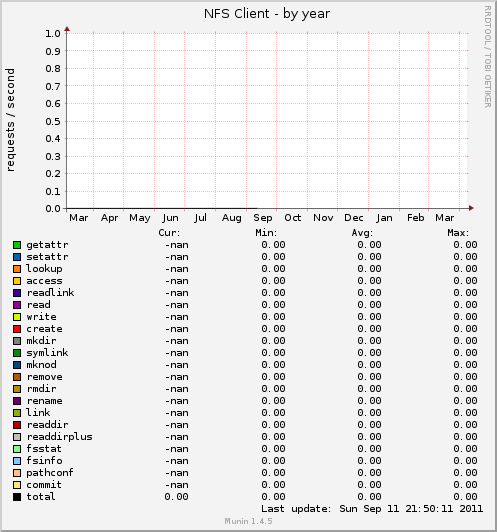497x532 pixels.
Task: Click the Cur: column header
Action: (169, 233)
